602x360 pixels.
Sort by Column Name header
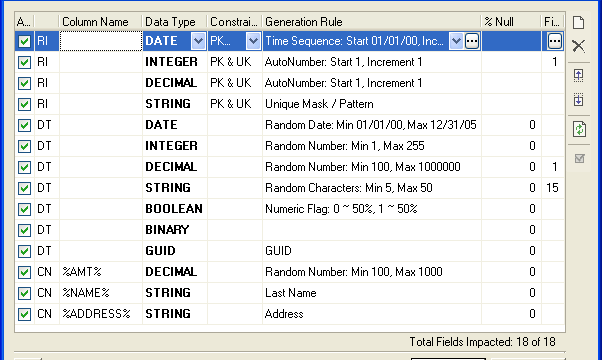tap(101, 22)
